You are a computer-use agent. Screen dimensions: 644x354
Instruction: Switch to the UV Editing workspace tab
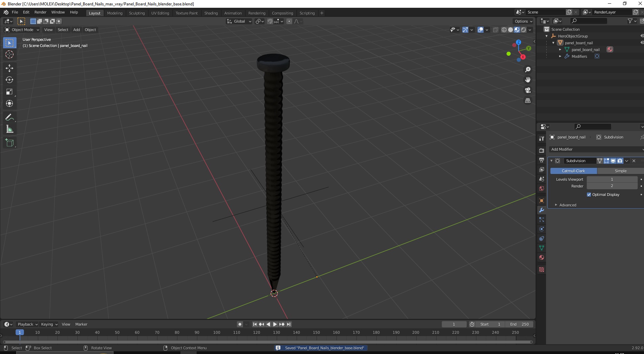click(x=160, y=13)
